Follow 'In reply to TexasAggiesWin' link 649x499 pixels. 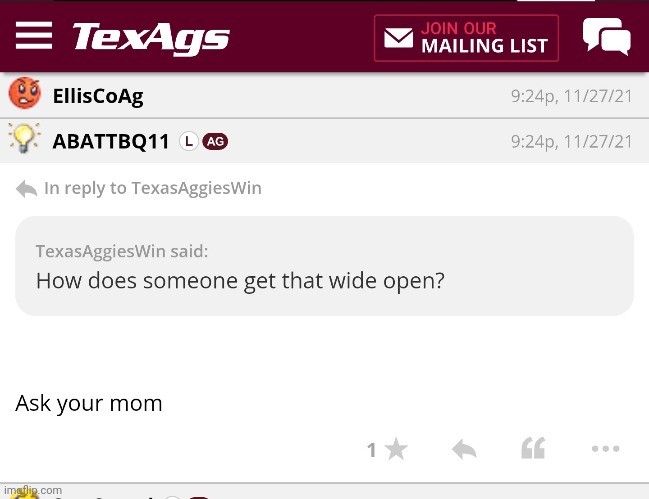click(x=153, y=188)
